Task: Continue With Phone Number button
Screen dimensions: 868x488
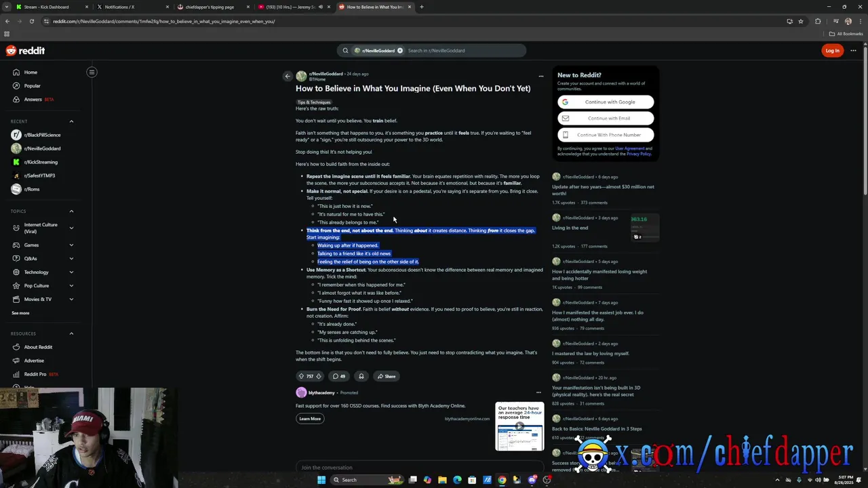Action: tap(606, 135)
